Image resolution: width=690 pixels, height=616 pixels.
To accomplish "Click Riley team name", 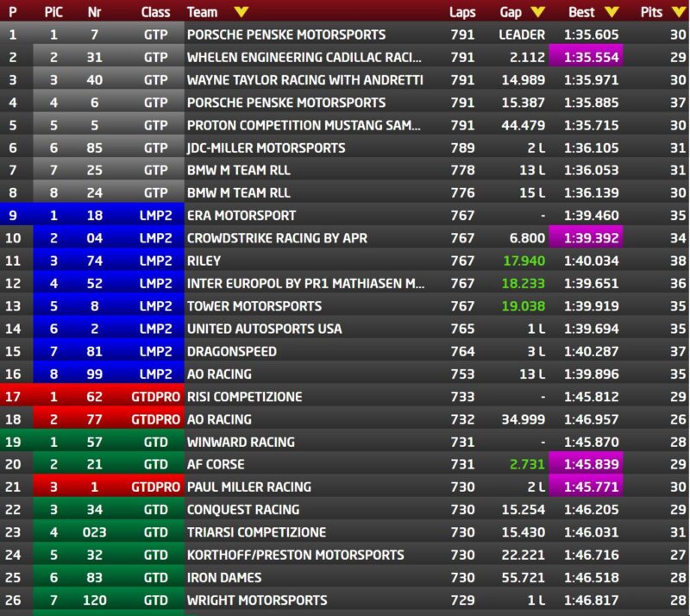I will (204, 261).
